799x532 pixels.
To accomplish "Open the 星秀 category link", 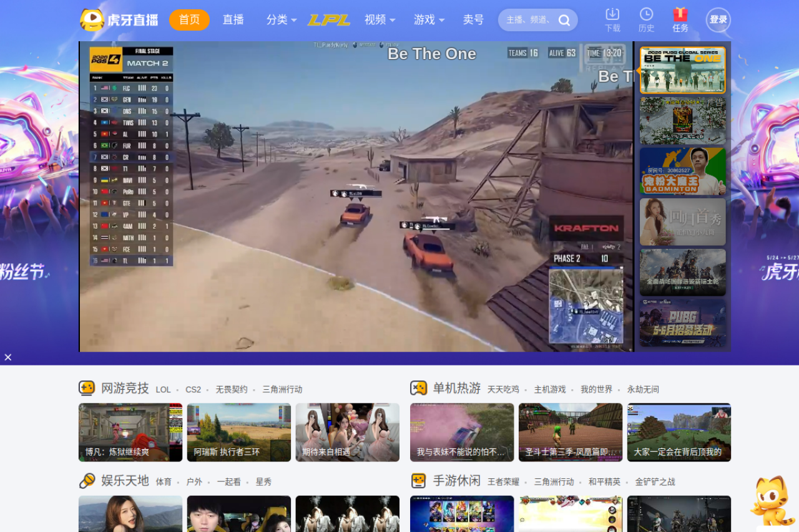I will [x=263, y=482].
